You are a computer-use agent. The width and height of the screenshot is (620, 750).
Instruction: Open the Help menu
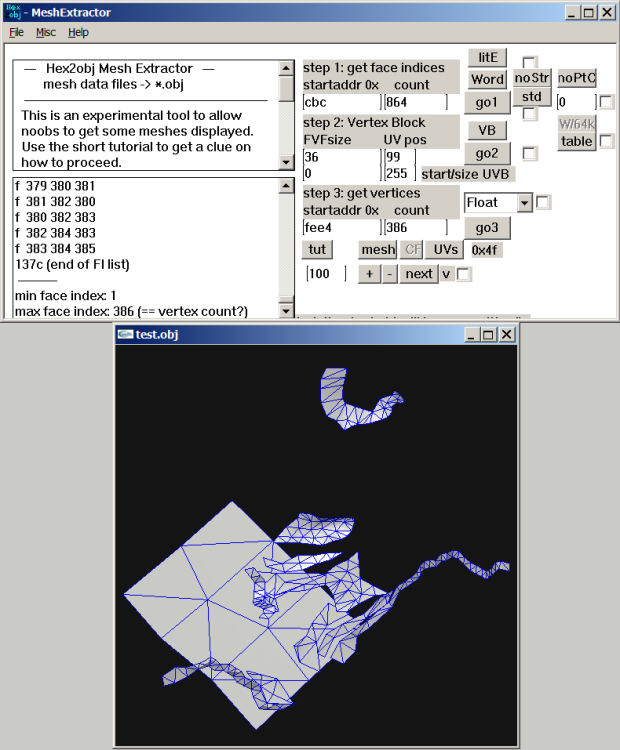78,33
